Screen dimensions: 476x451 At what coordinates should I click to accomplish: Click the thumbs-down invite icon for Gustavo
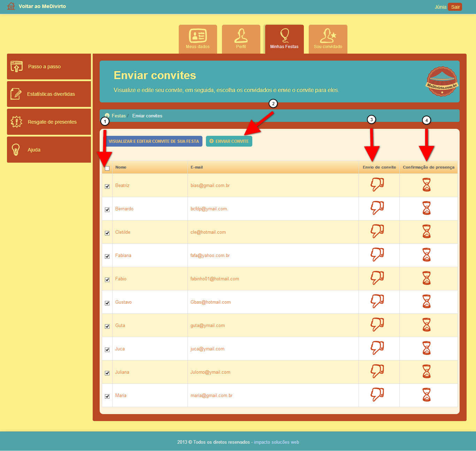[377, 301]
